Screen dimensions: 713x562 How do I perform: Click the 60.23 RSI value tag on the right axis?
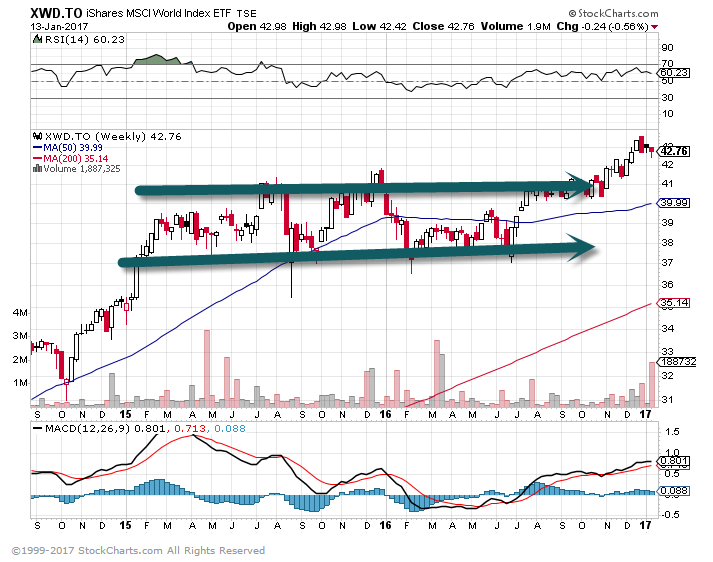pos(674,73)
